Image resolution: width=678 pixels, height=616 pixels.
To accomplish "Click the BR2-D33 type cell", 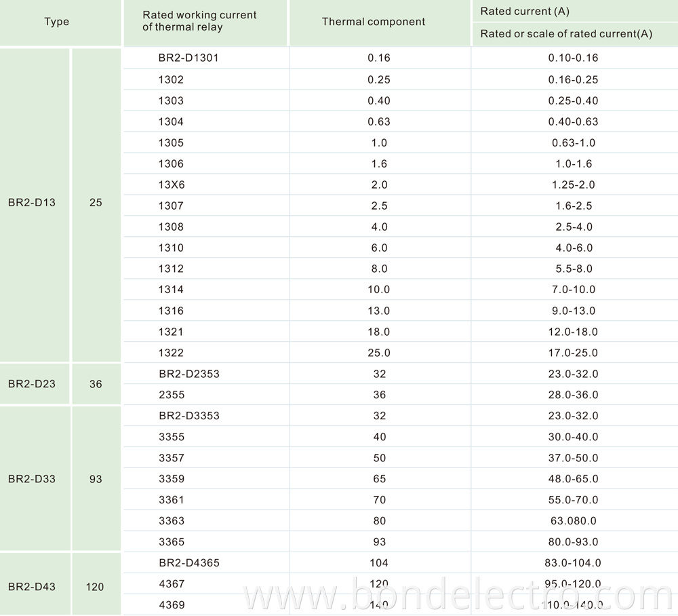I will [32, 479].
